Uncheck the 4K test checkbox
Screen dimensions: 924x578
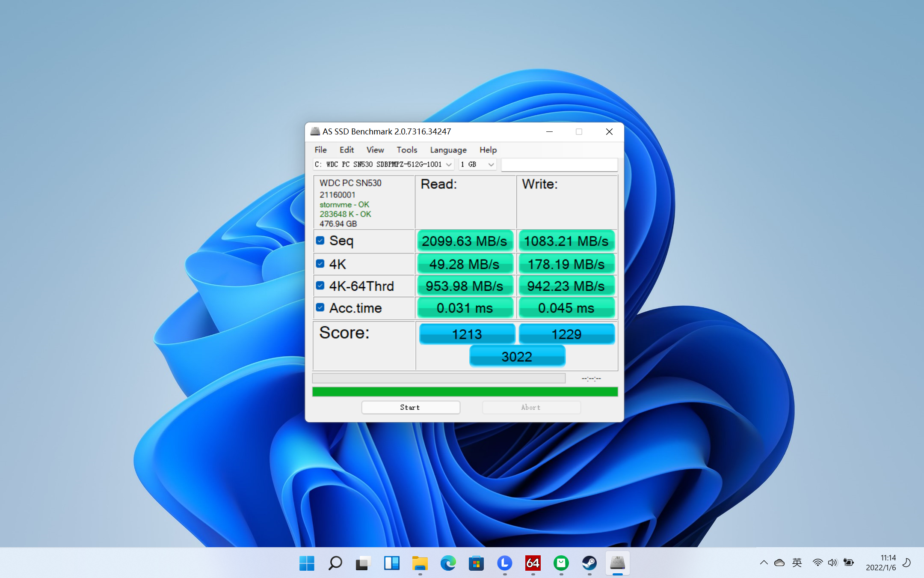point(320,263)
